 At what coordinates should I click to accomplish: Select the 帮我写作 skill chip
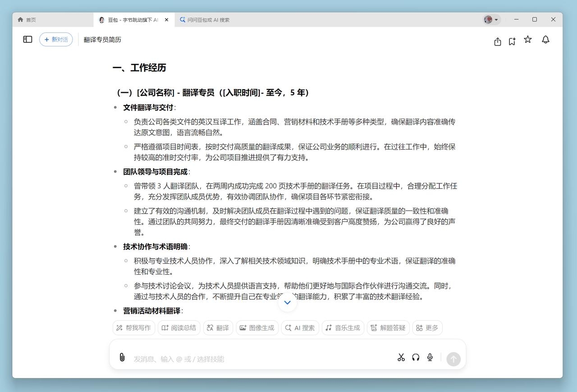(x=133, y=328)
